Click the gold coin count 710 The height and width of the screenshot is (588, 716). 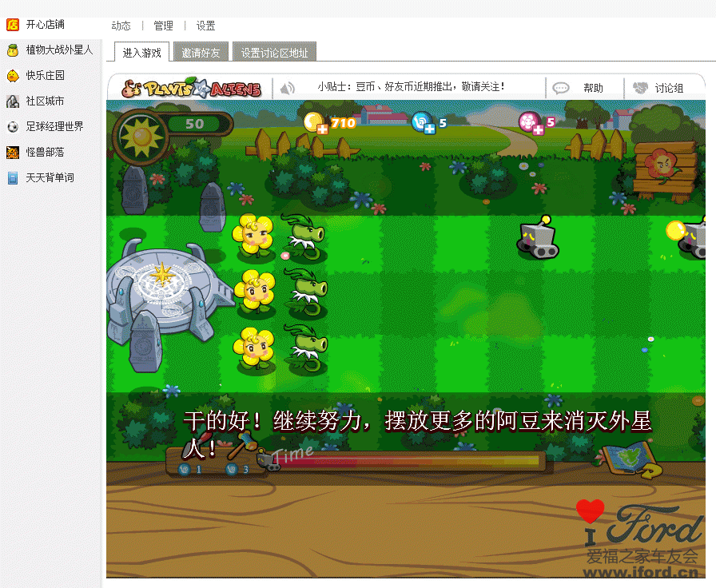343,123
